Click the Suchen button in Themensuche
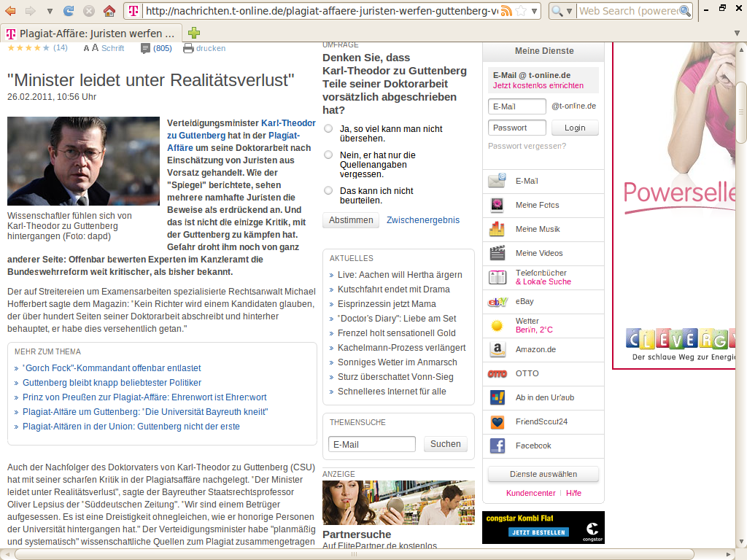The image size is (747, 560). [446, 444]
